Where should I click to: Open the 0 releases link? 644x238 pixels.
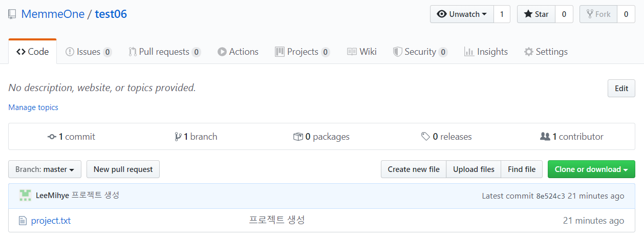(446, 137)
